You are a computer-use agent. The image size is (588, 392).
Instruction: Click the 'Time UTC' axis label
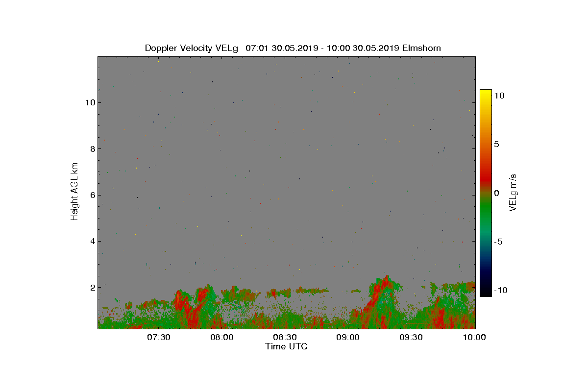[287, 346]
